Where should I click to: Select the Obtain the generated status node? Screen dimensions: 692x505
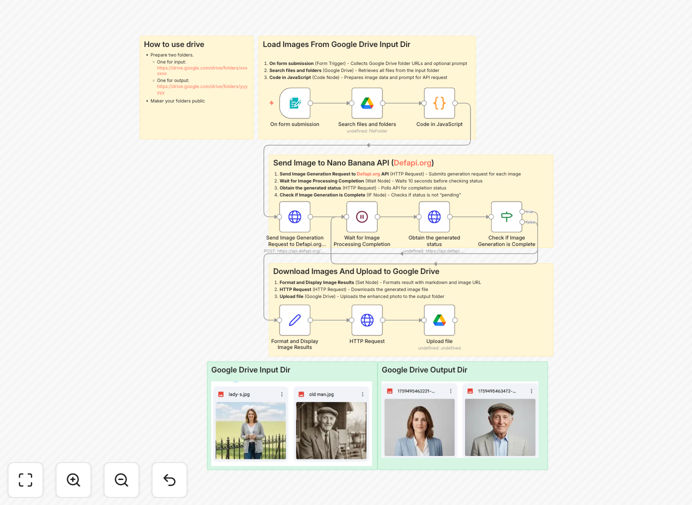click(x=434, y=217)
